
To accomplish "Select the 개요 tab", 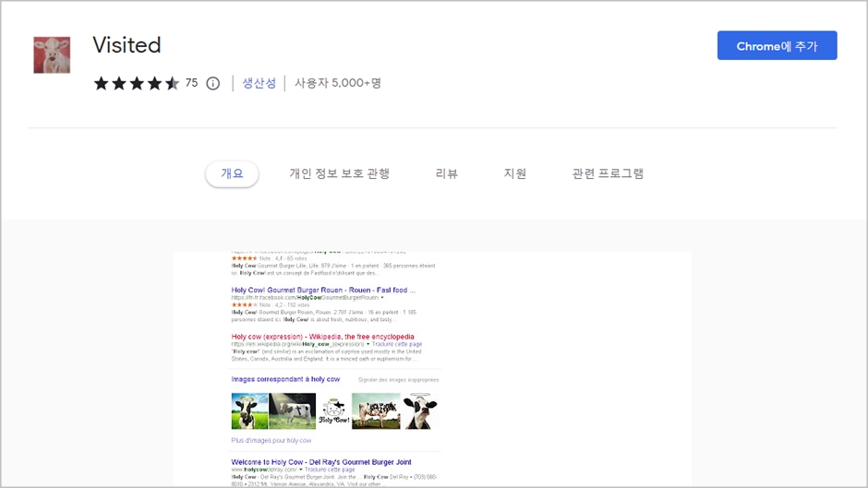I will [x=232, y=173].
